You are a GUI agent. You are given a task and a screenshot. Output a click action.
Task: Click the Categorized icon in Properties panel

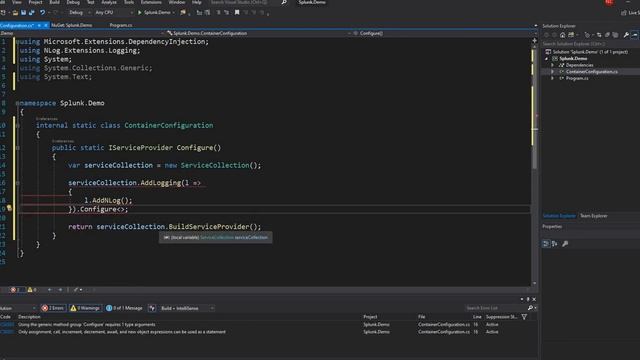(546, 244)
